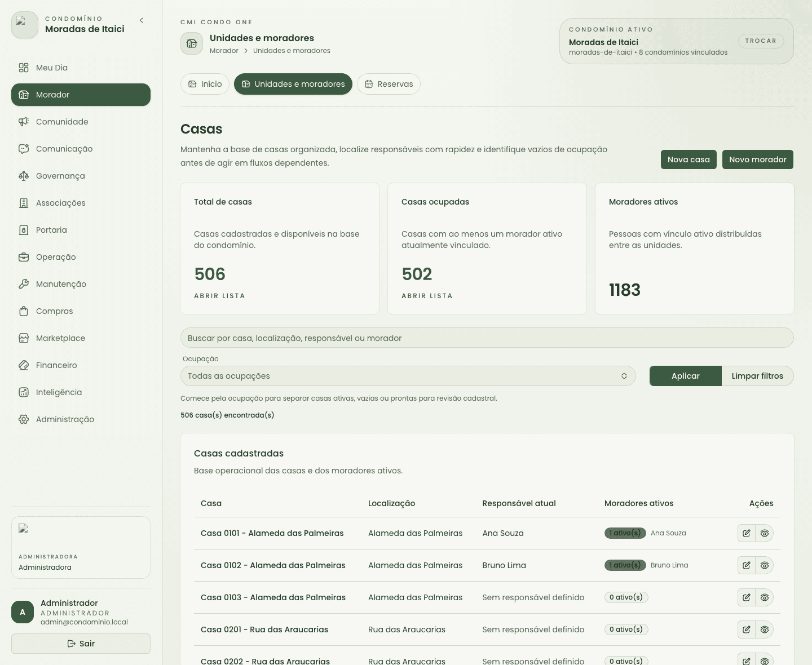Click the 1 ativo(s) badge for Ana Souza
812x665 pixels.
click(625, 533)
